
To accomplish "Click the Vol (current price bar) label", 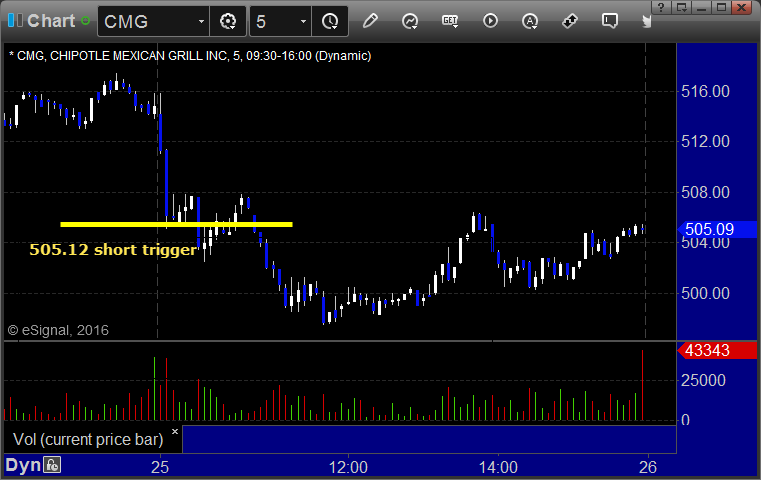I will pyautogui.click(x=88, y=439).
